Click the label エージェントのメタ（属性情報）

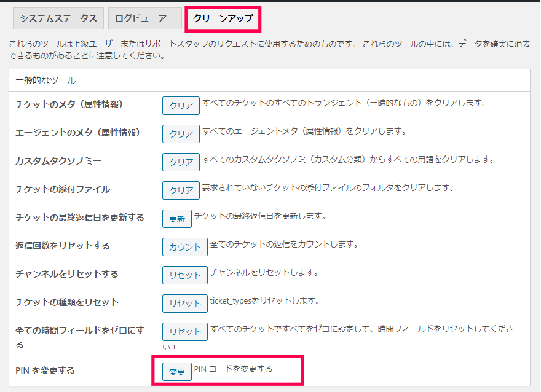click(x=78, y=133)
